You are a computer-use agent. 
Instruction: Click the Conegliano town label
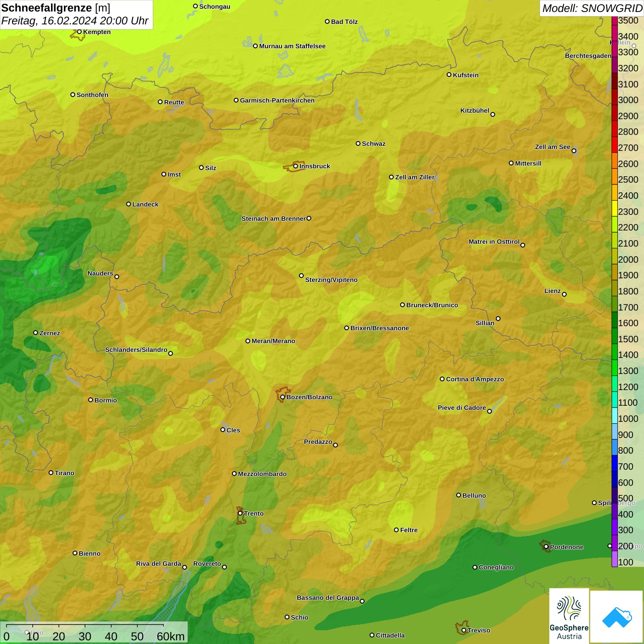click(496, 567)
